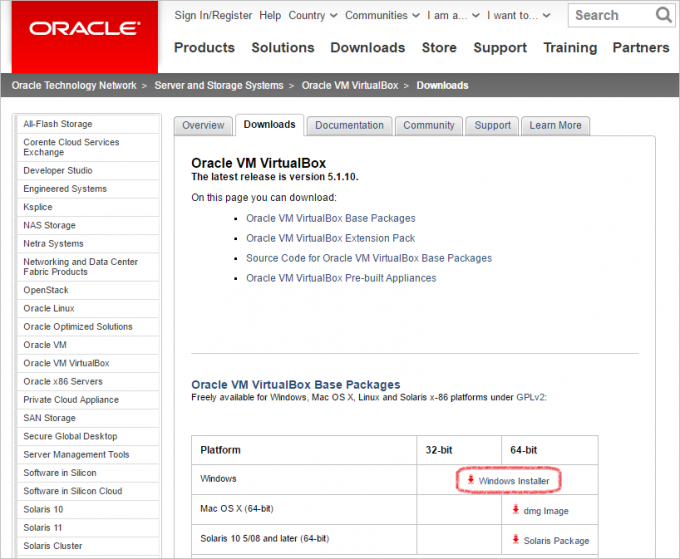Open Server Management Tools sidebar link

pos(76,454)
